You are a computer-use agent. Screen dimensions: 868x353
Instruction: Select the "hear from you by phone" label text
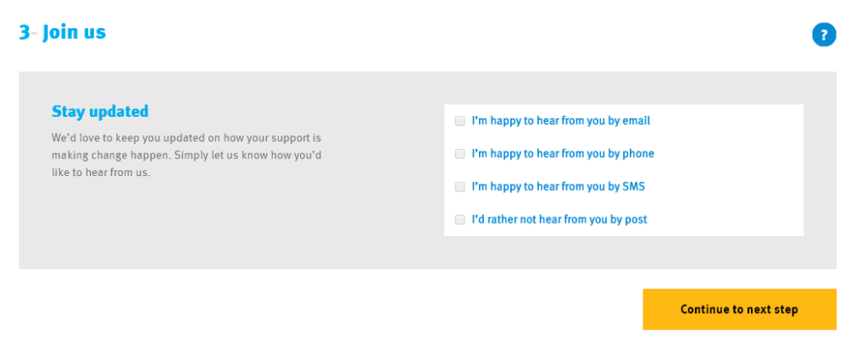[x=563, y=154]
